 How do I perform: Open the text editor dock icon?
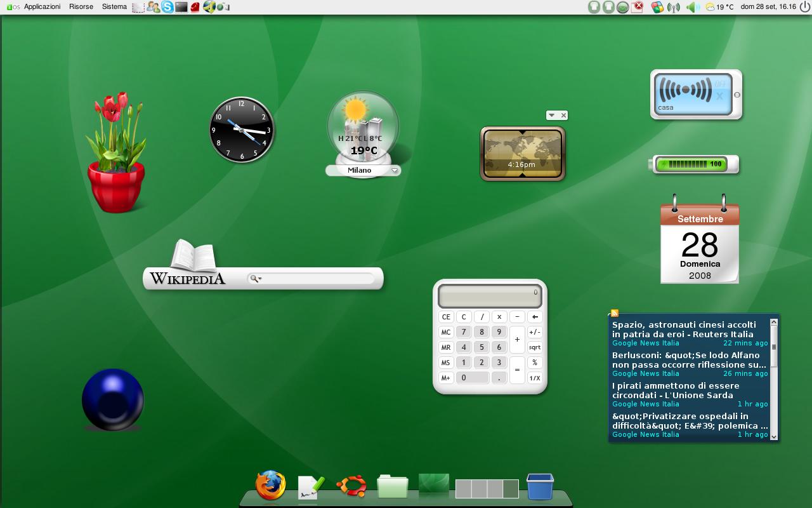[311, 487]
